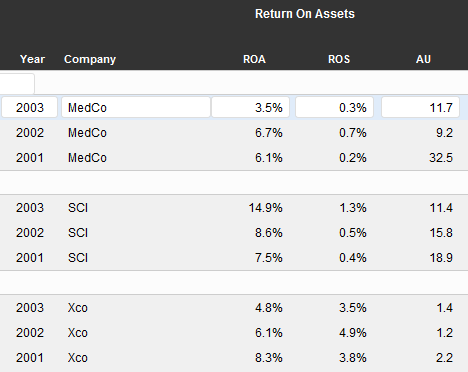
Task: Select the 4.9% ROS cell for Xco
Action: [353, 333]
